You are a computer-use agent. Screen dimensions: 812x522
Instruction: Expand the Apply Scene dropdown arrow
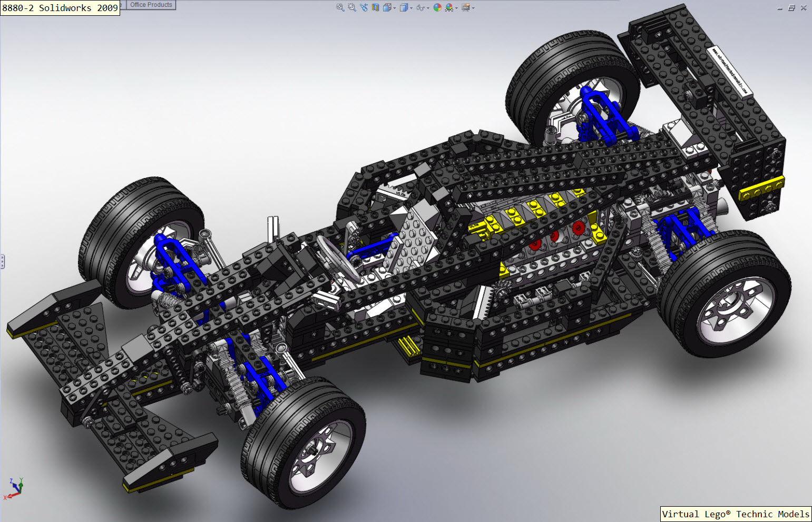pyautogui.click(x=456, y=8)
